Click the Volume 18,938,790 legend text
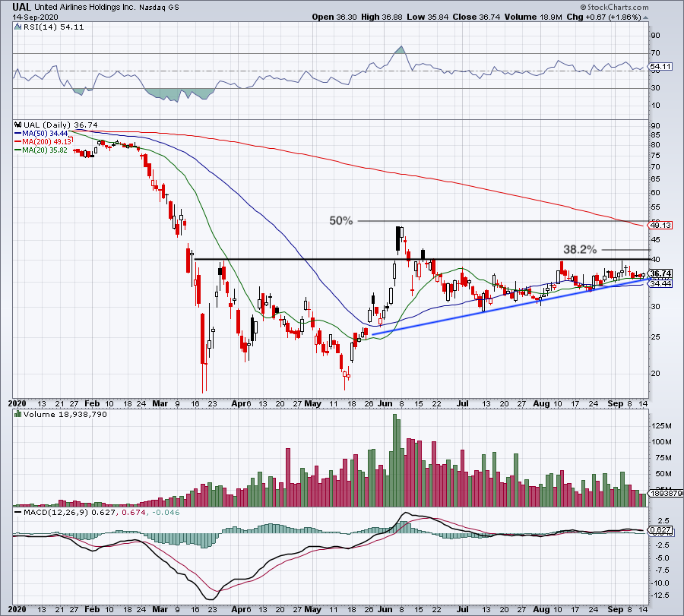Screen dimensions: 684x616 tap(65, 414)
